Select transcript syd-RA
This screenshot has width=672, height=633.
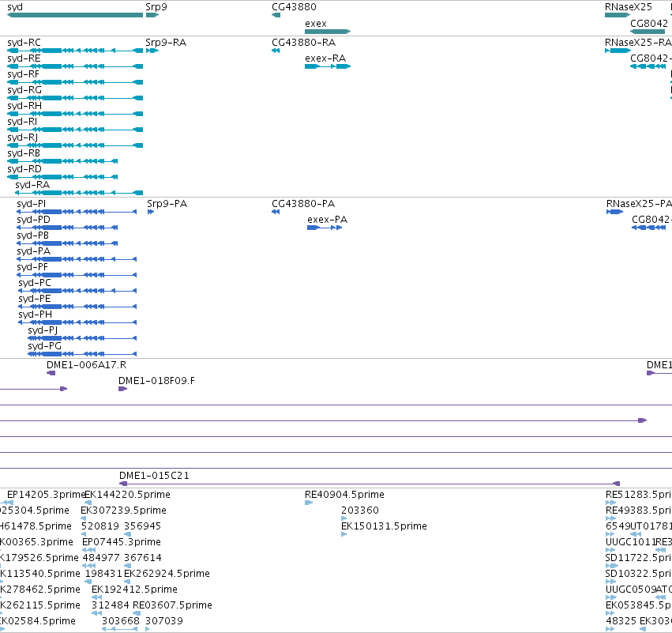79,193
